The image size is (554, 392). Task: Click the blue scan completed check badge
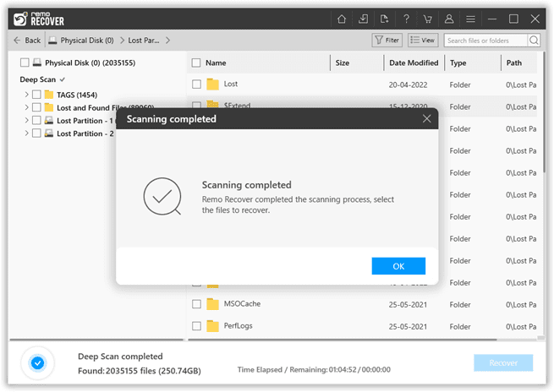click(x=37, y=362)
